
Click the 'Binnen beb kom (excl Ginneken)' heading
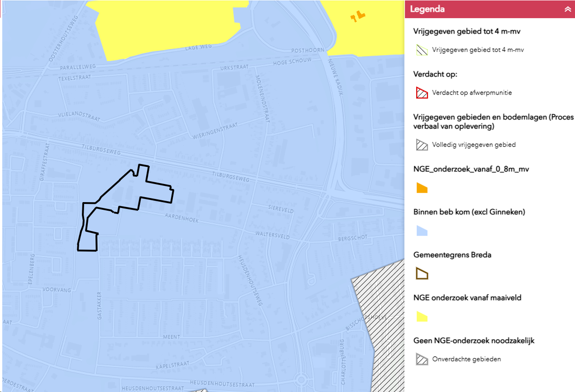(x=469, y=212)
